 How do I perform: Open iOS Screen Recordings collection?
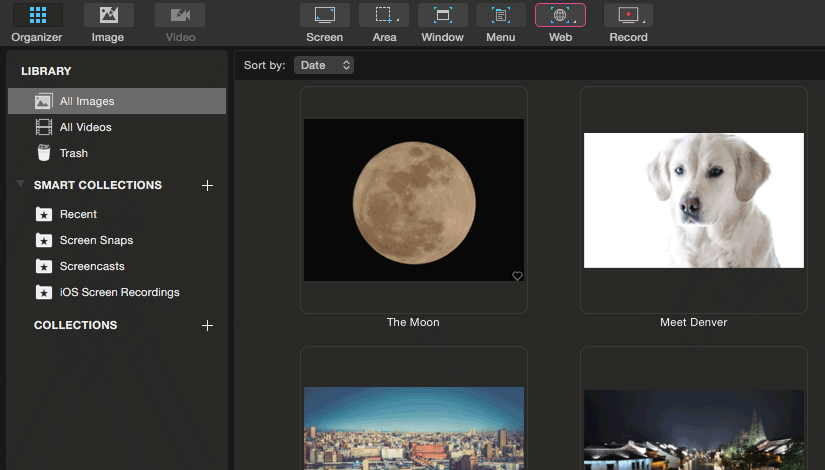[117, 292]
